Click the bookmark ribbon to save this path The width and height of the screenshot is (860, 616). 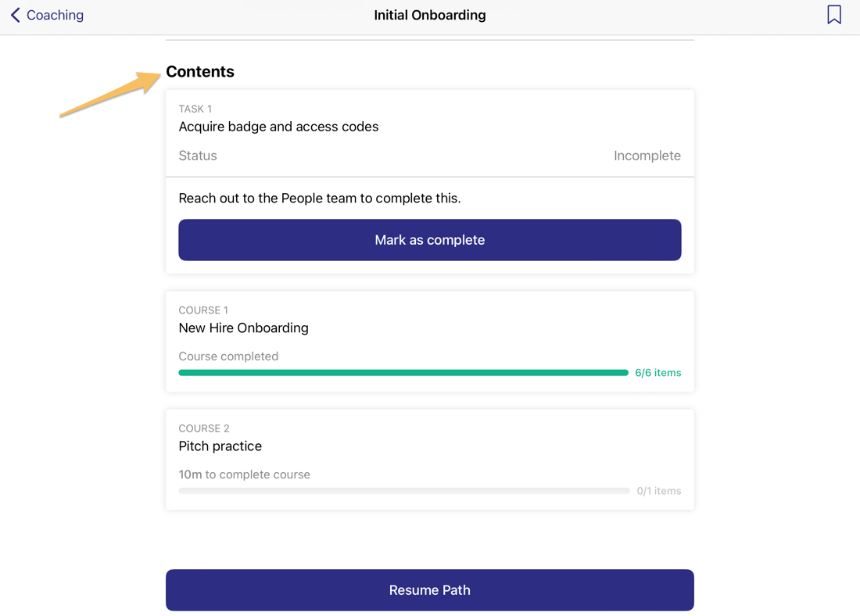(833, 14)
